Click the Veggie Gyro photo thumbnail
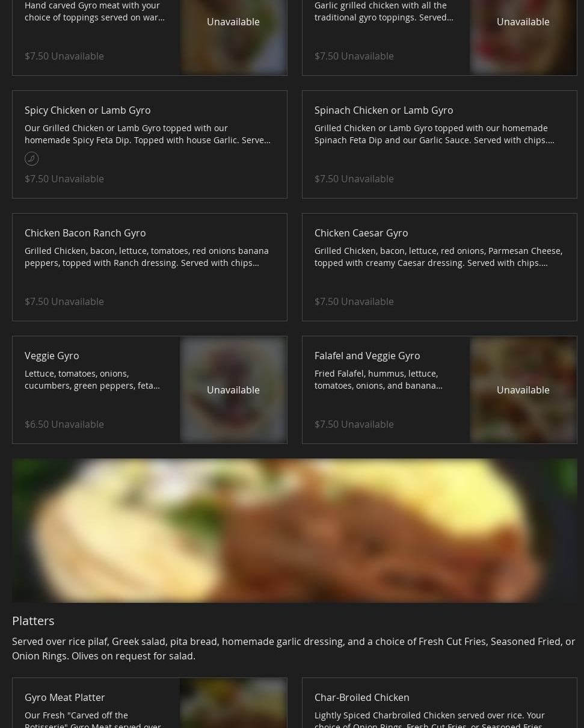Image resolution: width=584 pixels, height=728 pixels. [x=233, y=390]
